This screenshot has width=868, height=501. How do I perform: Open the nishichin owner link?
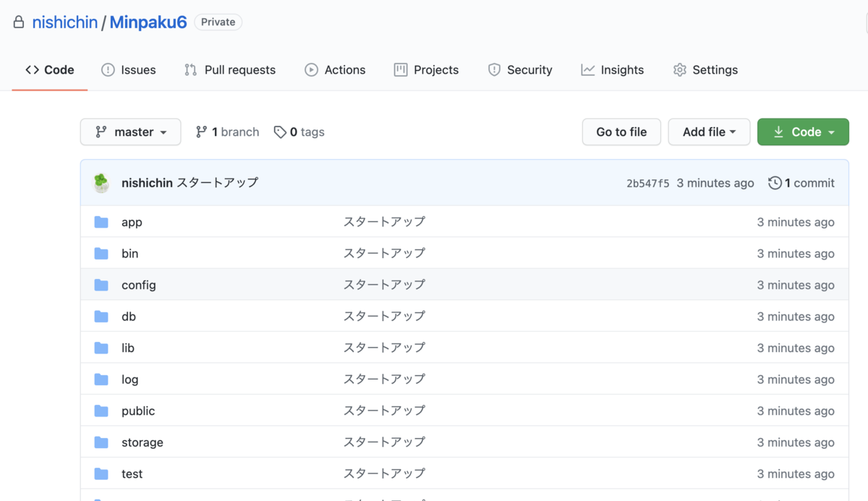pos(65,22)
